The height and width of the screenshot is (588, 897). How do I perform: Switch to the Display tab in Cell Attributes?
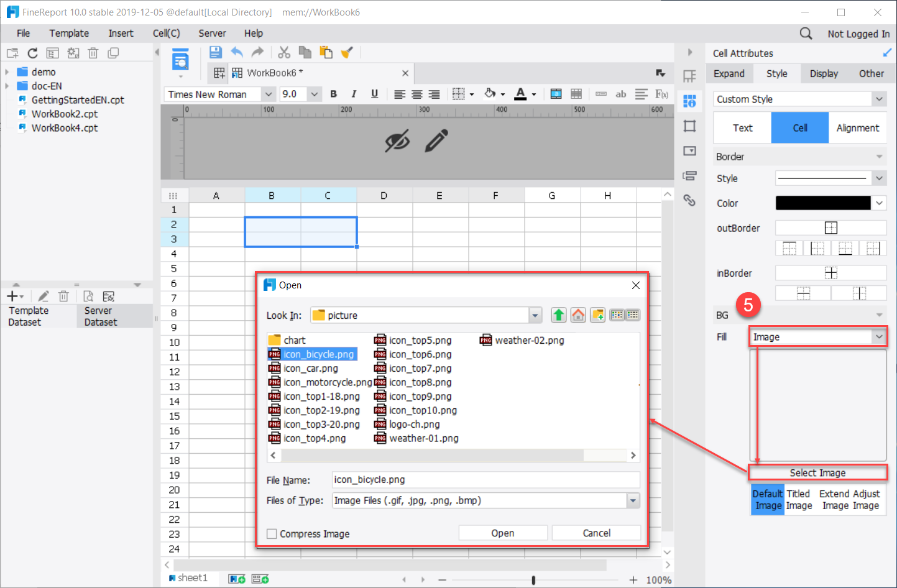[x=823, y=73]
